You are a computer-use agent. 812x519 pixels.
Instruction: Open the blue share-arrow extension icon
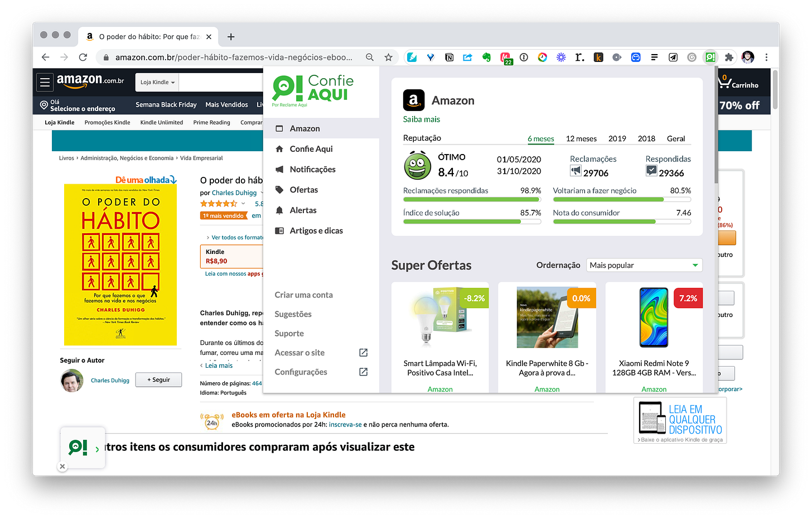[x=467, y=57]
